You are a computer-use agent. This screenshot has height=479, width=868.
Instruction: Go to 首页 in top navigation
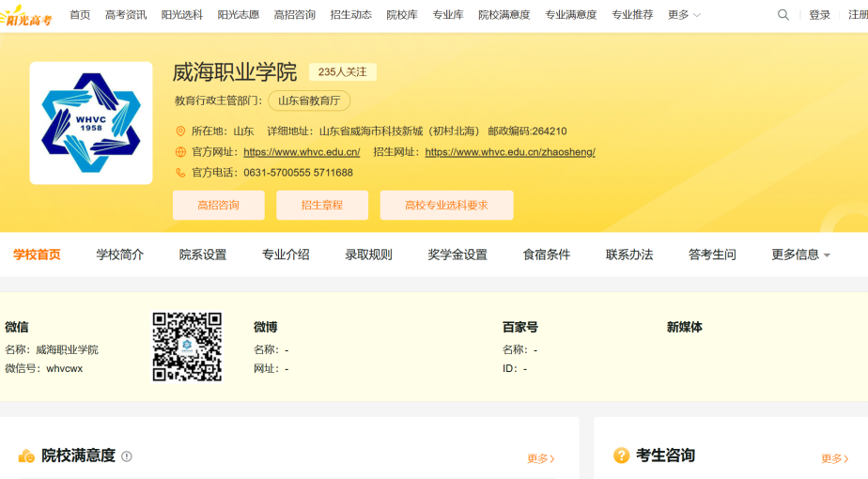click(x=80, y=15)
